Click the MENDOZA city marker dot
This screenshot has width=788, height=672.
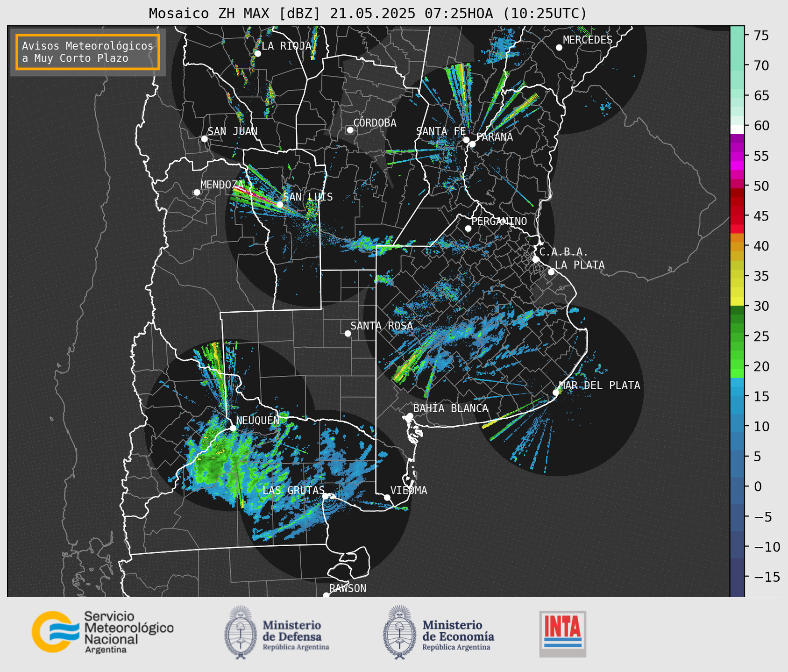197,192
